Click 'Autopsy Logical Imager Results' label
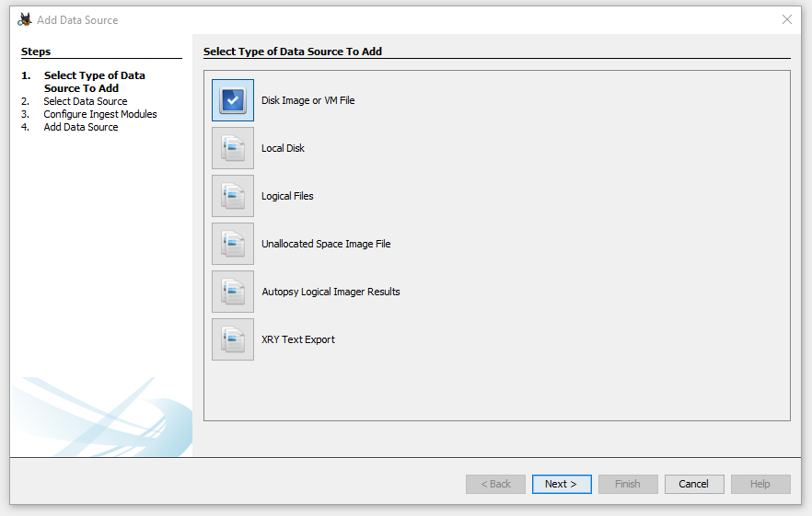This screenshot has height=516, width=812. [331, 292]
